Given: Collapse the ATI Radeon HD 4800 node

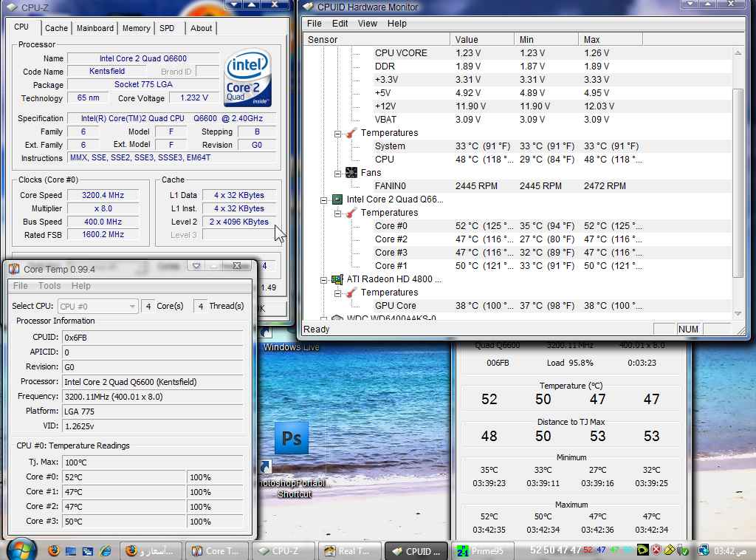Looking at the screenshot, I should 323,280.
